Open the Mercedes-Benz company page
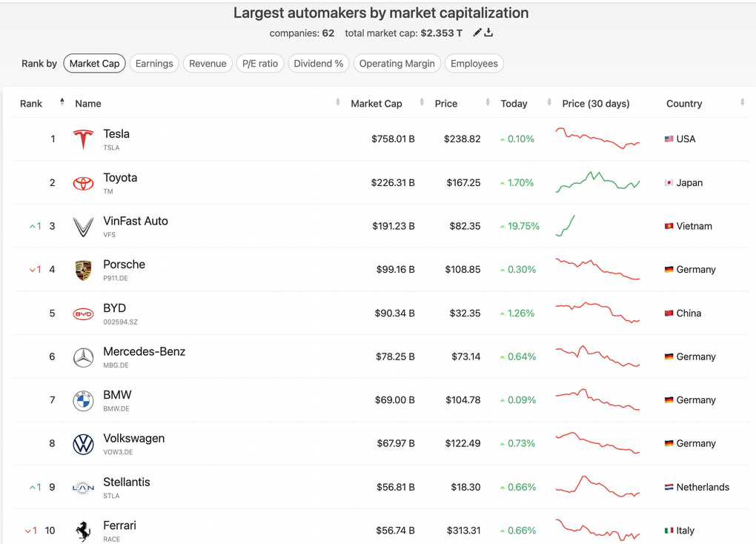756x544 pixels. click(x=145, y=351)
